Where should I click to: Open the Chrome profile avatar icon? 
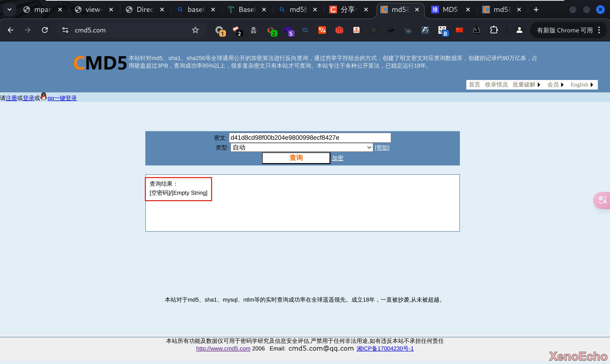[x=519, y=30]
